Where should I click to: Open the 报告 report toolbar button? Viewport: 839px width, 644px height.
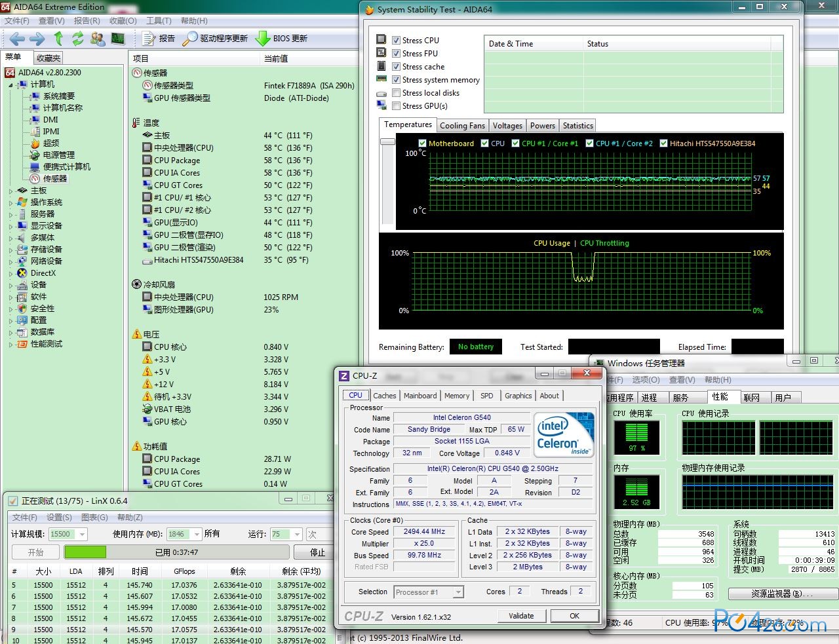(x=159, y=39)
